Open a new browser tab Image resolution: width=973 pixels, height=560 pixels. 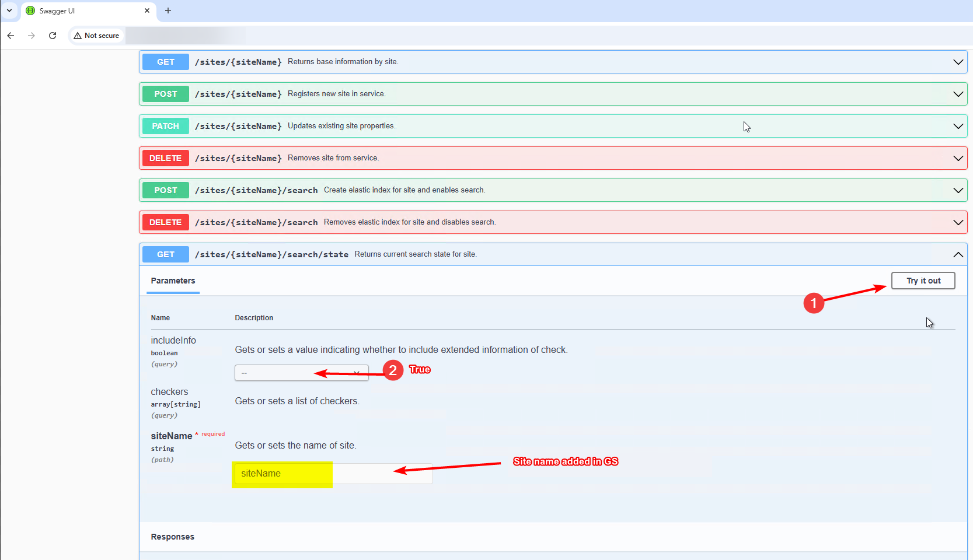[x=168, y=10]
